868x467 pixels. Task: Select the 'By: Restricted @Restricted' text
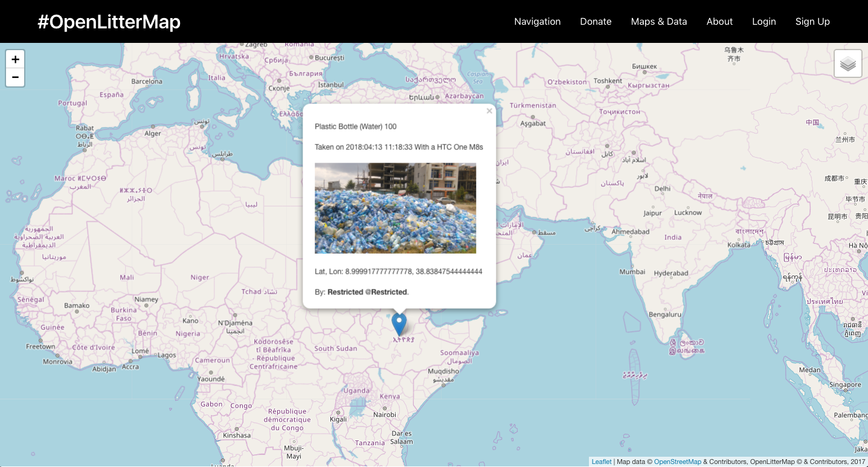[x=362, y=292]
